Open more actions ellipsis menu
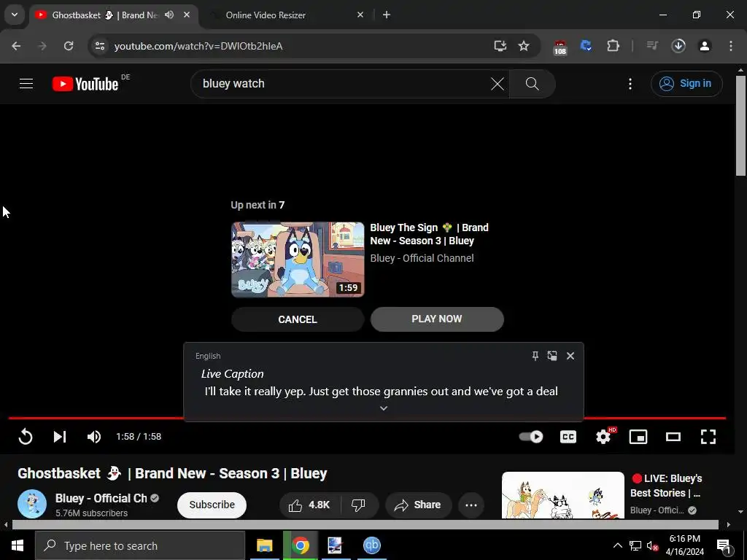 (471, 505)
